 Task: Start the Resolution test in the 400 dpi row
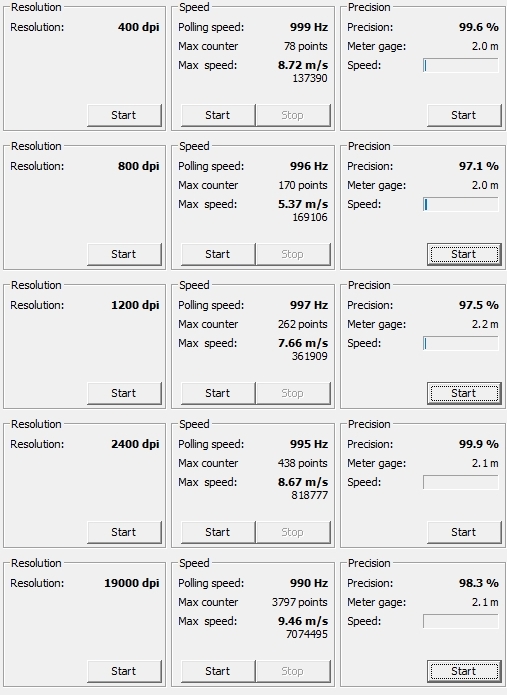pos(125,115)
